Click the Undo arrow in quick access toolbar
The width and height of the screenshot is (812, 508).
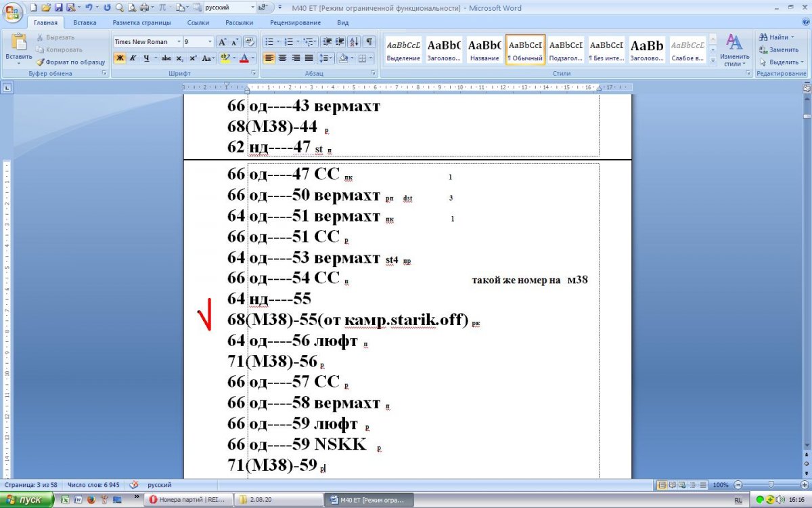pyautogui.click(x=88, y=7)
